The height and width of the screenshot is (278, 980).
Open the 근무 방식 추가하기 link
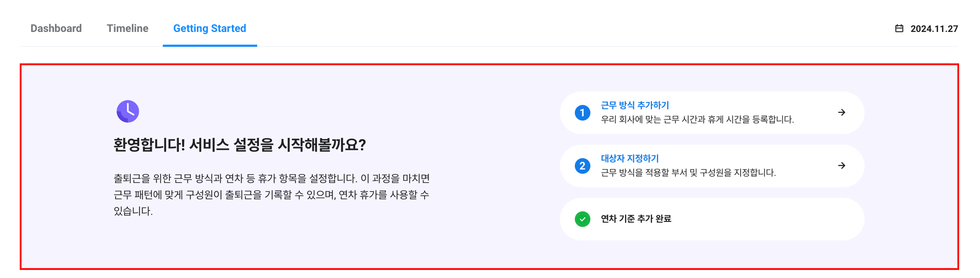pos(634,105)
